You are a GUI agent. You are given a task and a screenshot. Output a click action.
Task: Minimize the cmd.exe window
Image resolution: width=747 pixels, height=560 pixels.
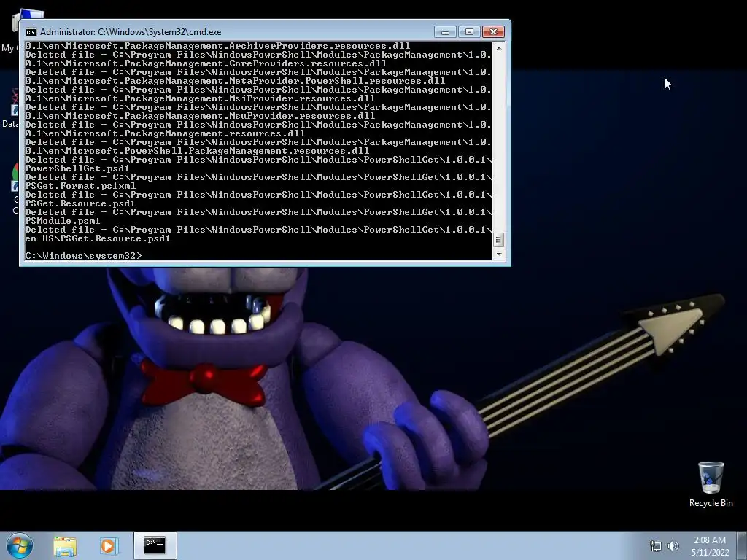coord(445,32)
